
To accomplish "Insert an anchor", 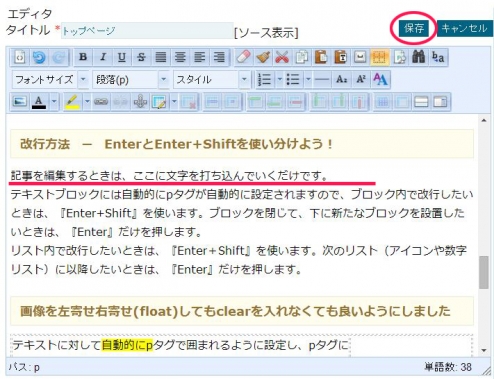I will click(x=140, y=101).
